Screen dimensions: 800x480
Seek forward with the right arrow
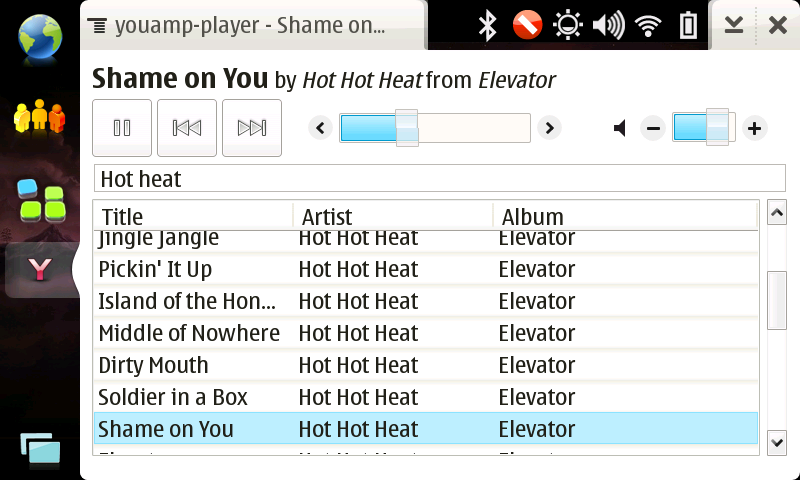coord(548,128)
